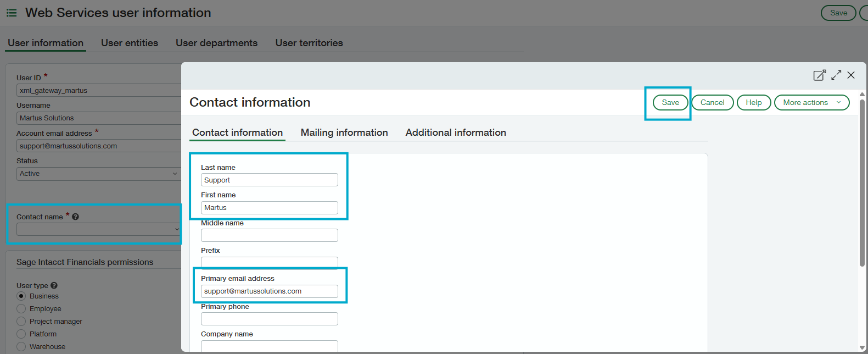
Task: Click 'Web Services user information' page title
Action: pos(118,13)
